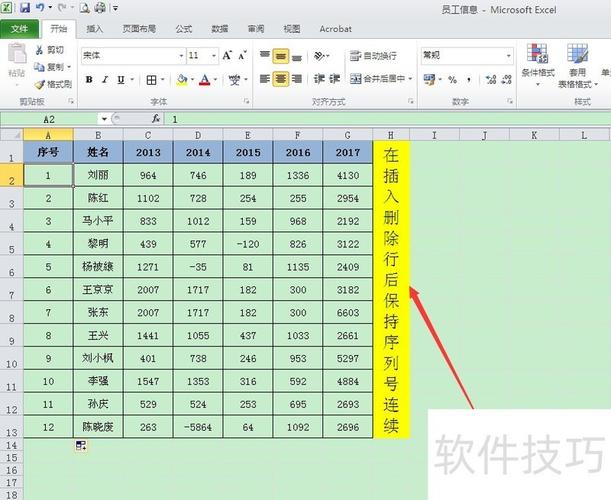Screen dimensions: 611x500
Task: Switch to the Acrobat tab
Action: pyautogui.click(x=336, y=29)
